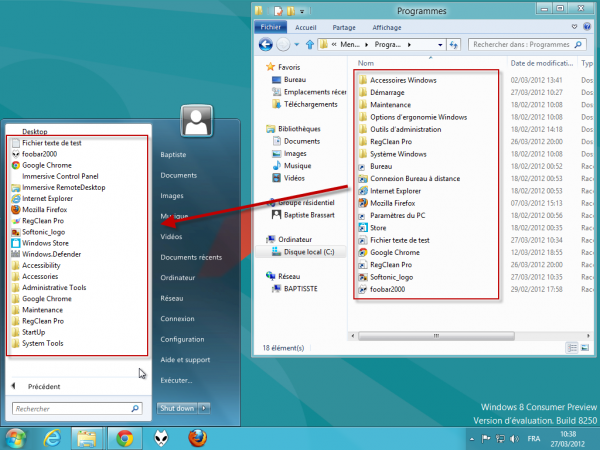Open Mozilla Firefox from the taskbar

(197, 438)
